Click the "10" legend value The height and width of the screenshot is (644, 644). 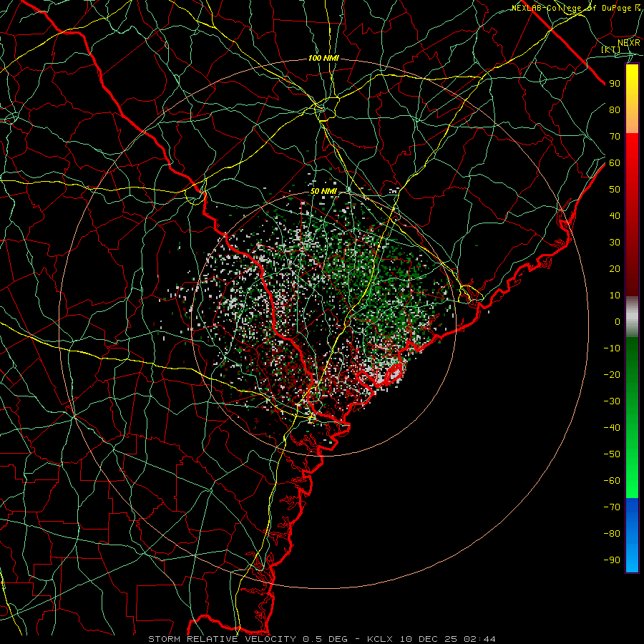click(615, 296)
